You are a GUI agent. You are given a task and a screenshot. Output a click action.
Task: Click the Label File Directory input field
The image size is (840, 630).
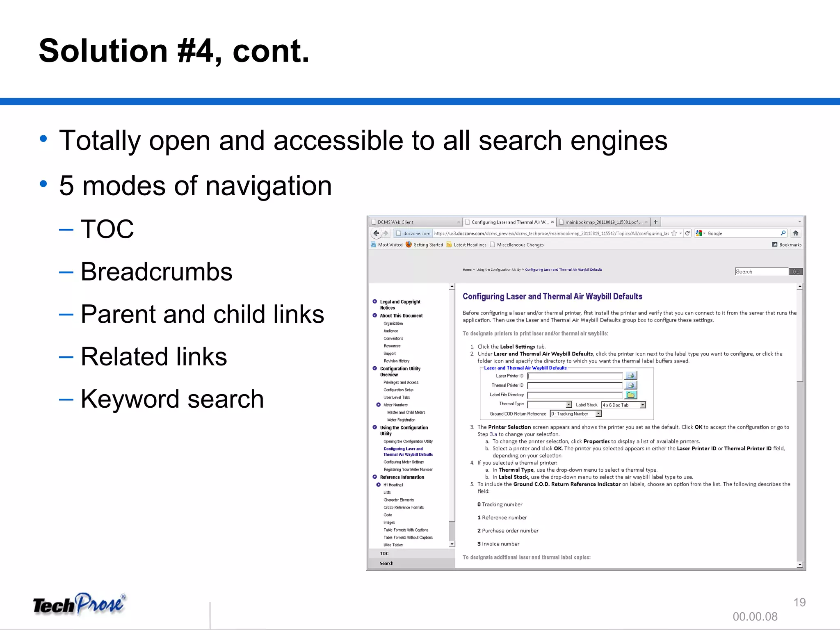pos(575,395)
